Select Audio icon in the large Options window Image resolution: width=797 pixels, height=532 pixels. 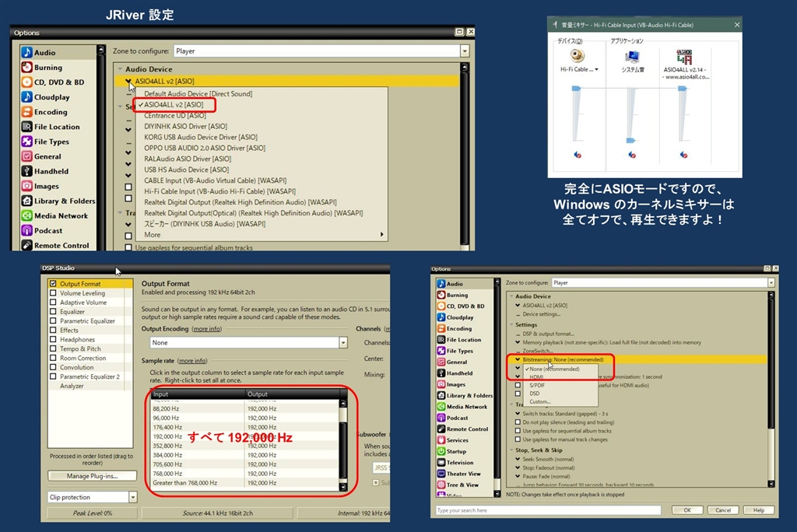tap(27, 52)
